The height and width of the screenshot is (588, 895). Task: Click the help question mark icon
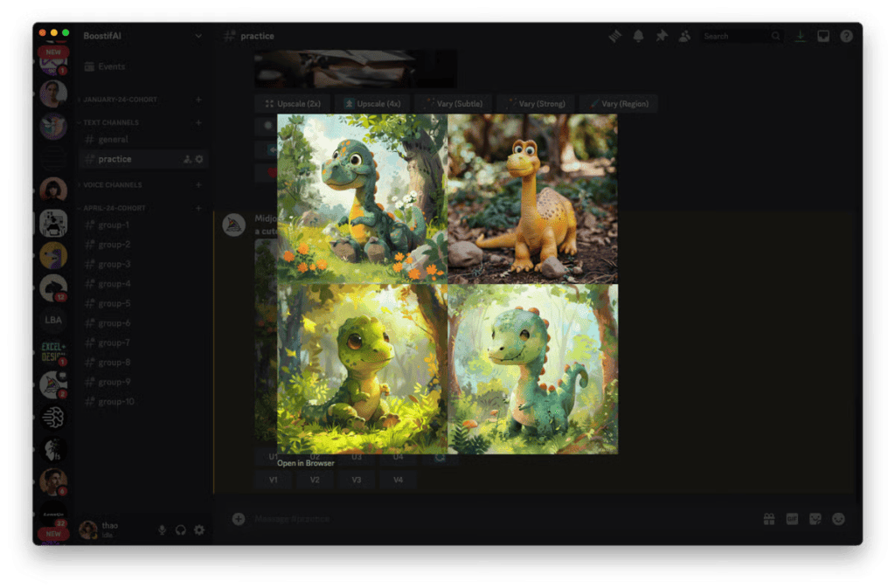click(x=846, y=36)
